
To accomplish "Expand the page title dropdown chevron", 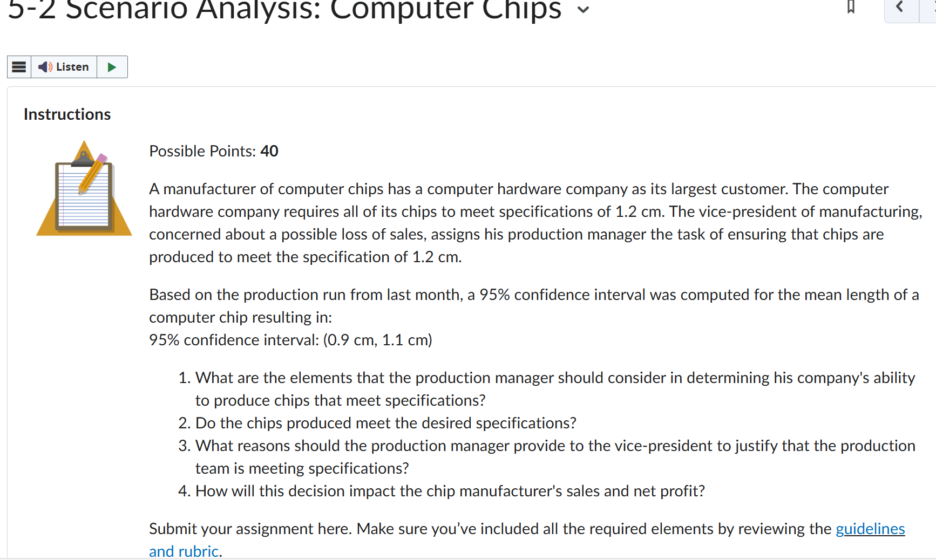I will [x=583, y=9].
